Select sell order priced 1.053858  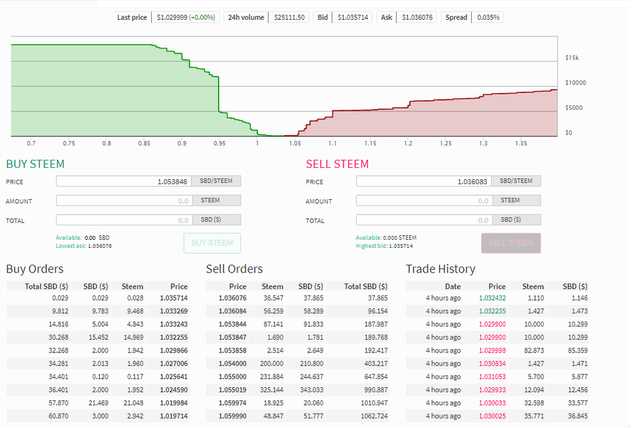click(x=298, y=350)
